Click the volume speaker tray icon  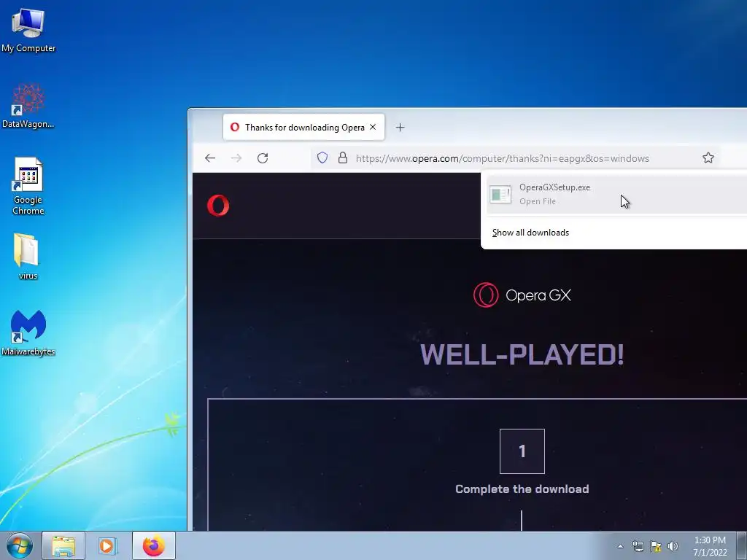673,546
